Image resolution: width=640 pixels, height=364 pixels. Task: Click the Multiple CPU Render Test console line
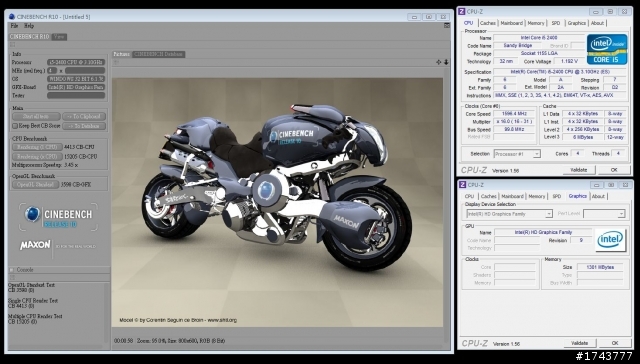(x=35, y=316)
